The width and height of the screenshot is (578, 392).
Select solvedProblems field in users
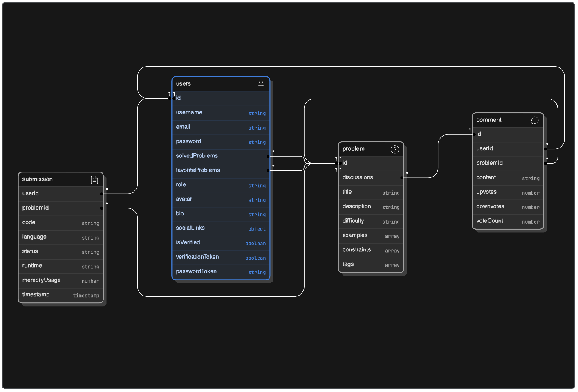[221, 156]
